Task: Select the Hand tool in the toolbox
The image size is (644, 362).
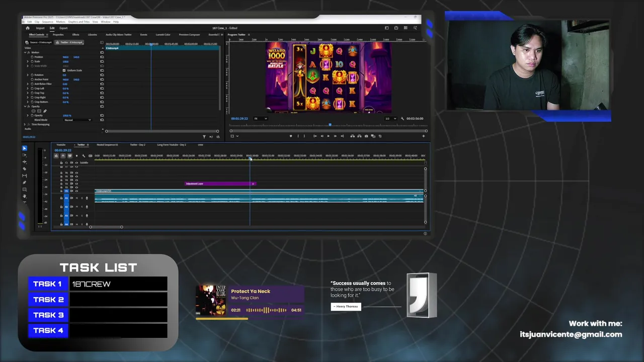Action: (24, 196)
